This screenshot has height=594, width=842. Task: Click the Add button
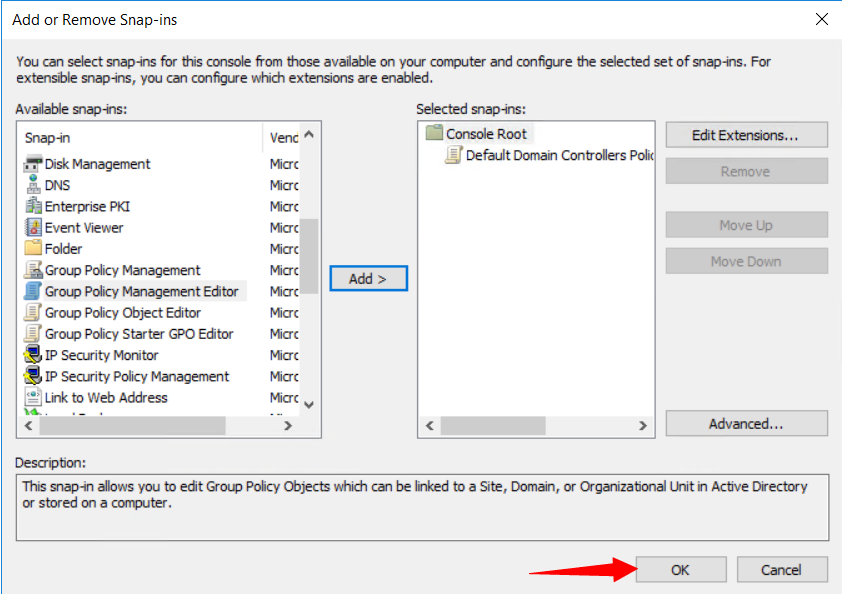[367, 279]
